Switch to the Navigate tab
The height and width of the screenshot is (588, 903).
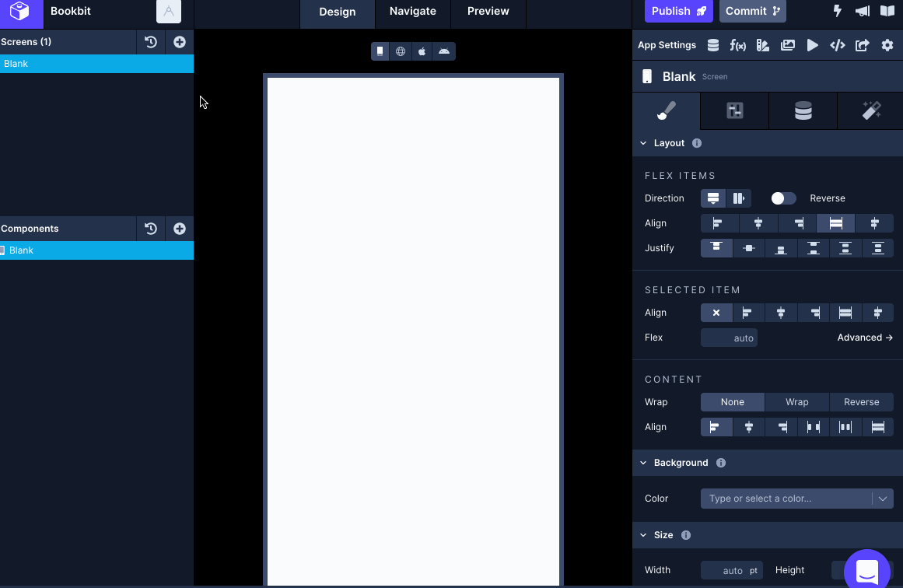[412, 11]
